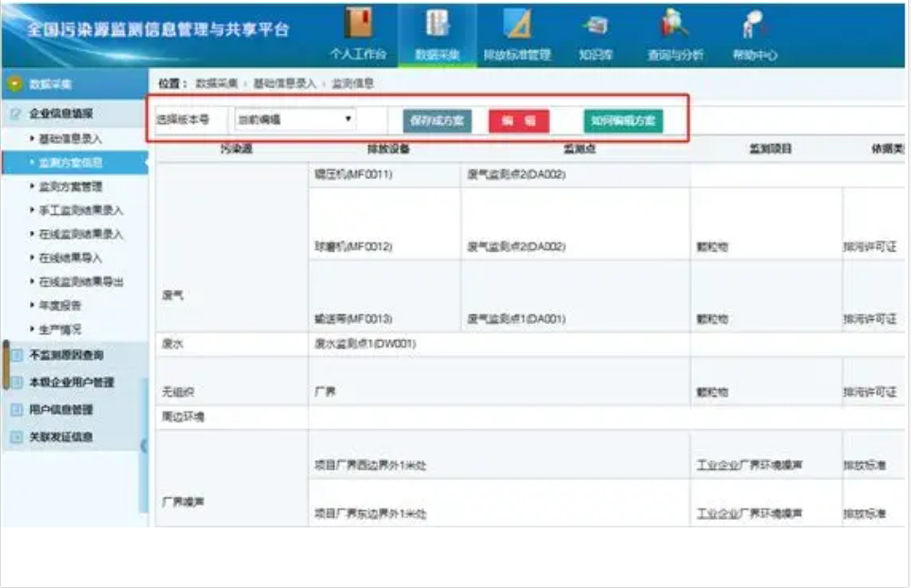The image size is (911, 588).
Task: Select 监测方案信息 in the sidebar
Action: 71,163
